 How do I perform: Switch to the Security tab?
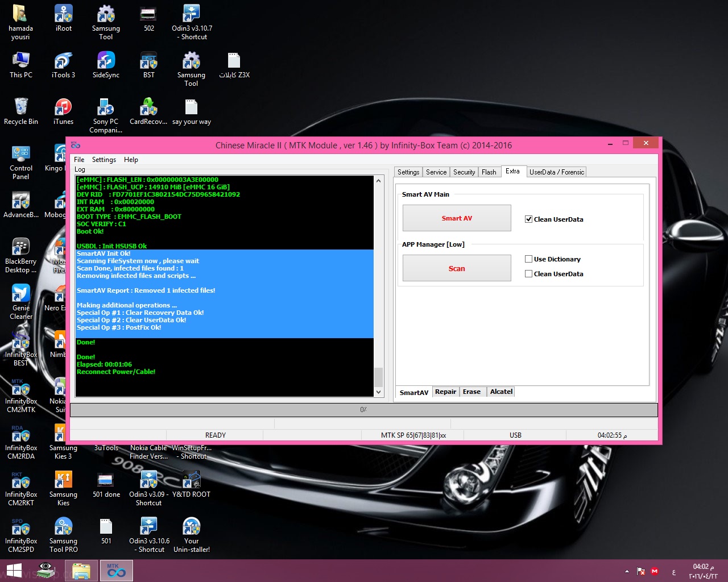click(x=464, y=172)
